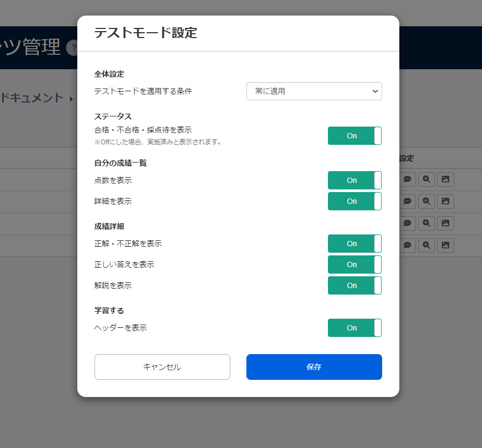Turn off the 詳細を表示 toggle
Image resolution: width=482 pixels, height=448 pixels.
354,201
